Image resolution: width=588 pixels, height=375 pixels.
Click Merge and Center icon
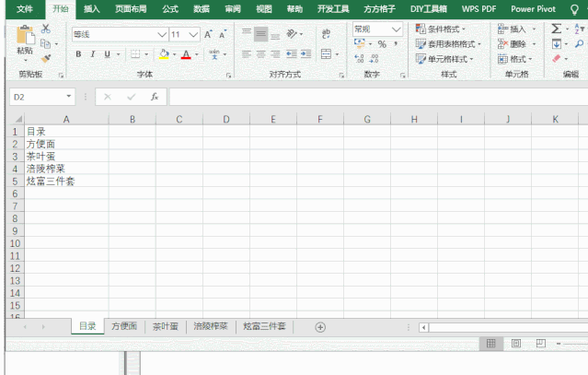(x=327, y=54)
